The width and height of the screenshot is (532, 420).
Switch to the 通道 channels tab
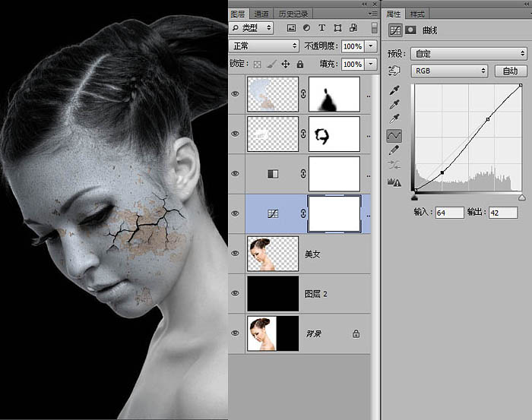pyautogui.click(x=261, y=14)
